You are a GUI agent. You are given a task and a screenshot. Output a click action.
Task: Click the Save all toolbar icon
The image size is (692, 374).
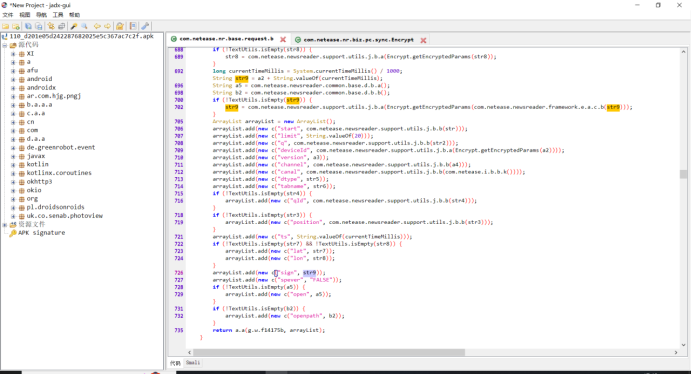click(x=28, y=26)
